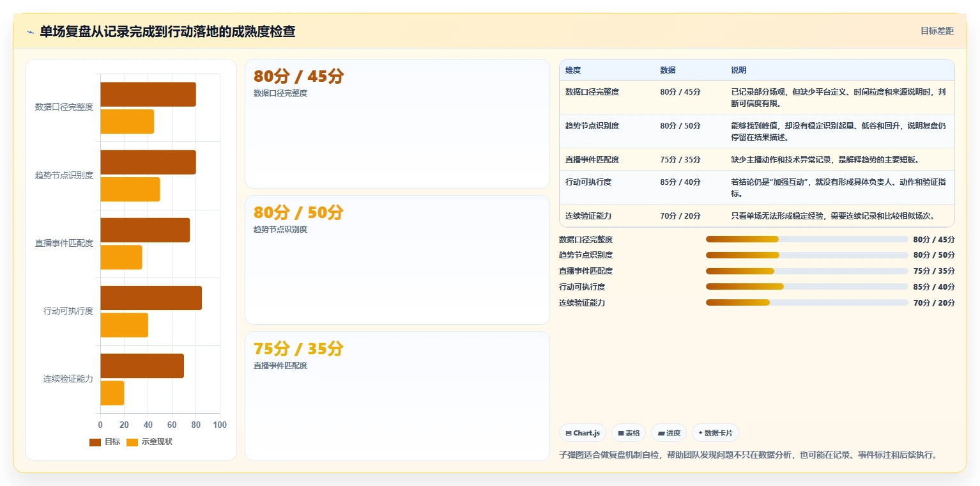The image size is (980, 486).
Task: Click the 数据口径完整度 progress bar
Action: [x=807, y=239]
